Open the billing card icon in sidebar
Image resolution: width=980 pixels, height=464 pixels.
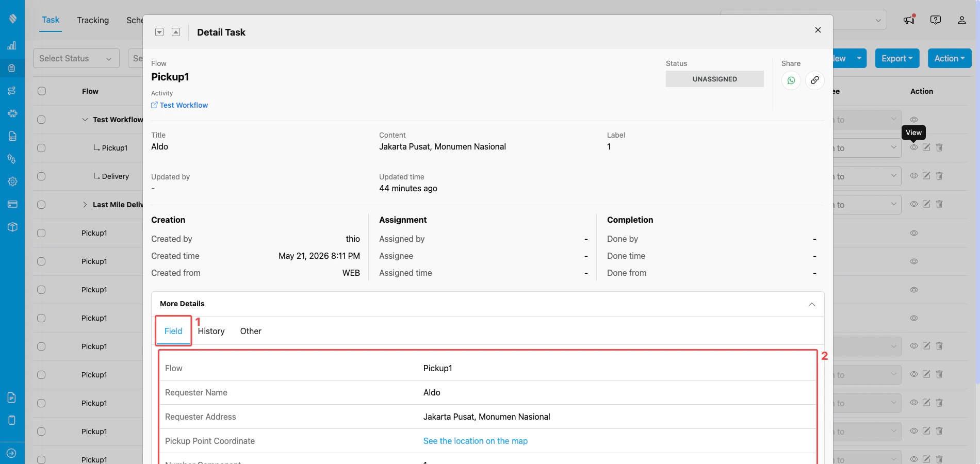pyautogui.click(x=12, y=204)
